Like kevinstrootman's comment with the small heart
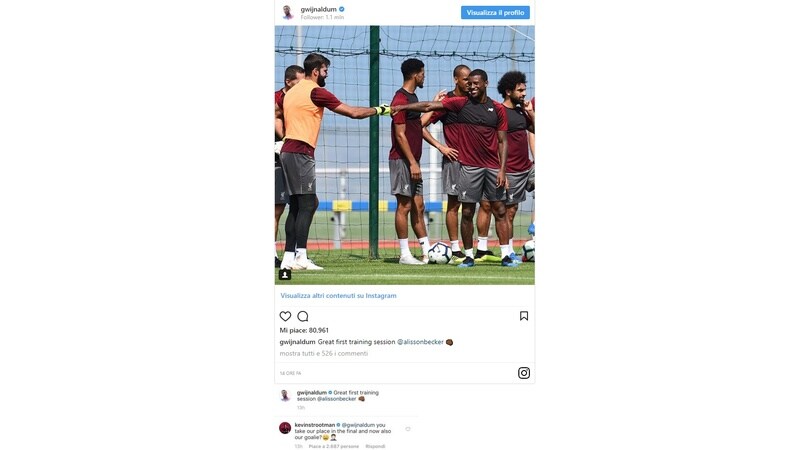Screen dimensions: 810x450 click(x=408, y=429)
